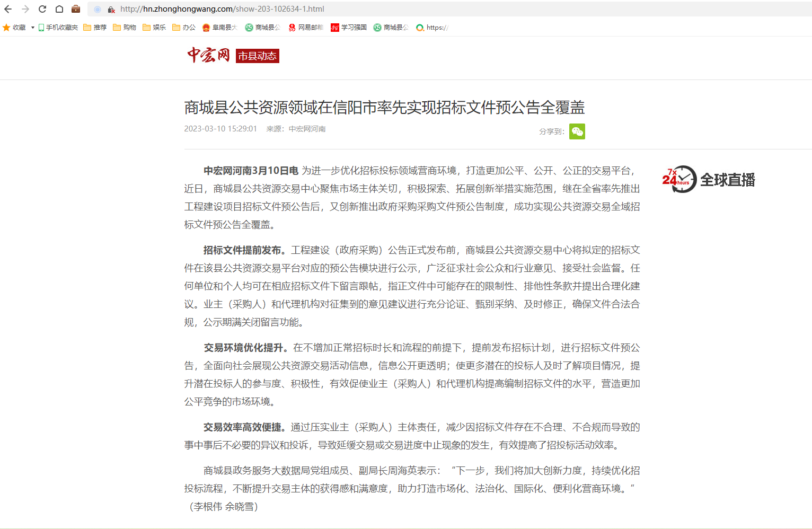This screenshot has width=812, height=529.
Task: Click the dateline 中宏网河南3月10日电
Action: [x=251, y=171]
